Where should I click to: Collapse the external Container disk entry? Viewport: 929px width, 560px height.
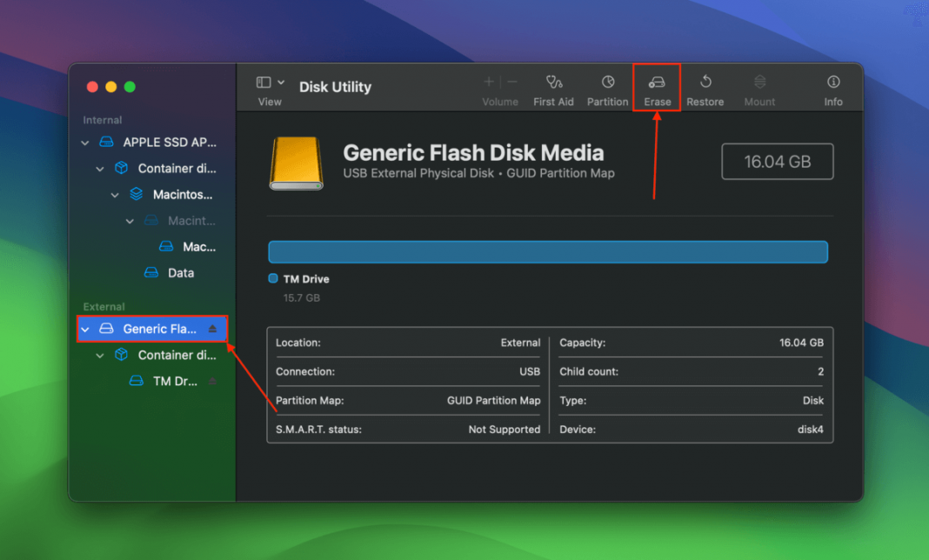coord(98,355)
